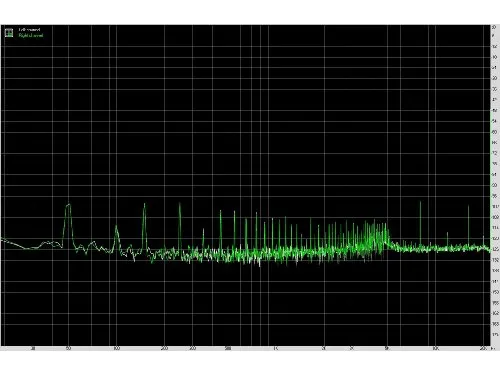The height and width of the screenshot is (375, 500).
Task: Click the Hz unit label at axis end
Action: point(493,349)
